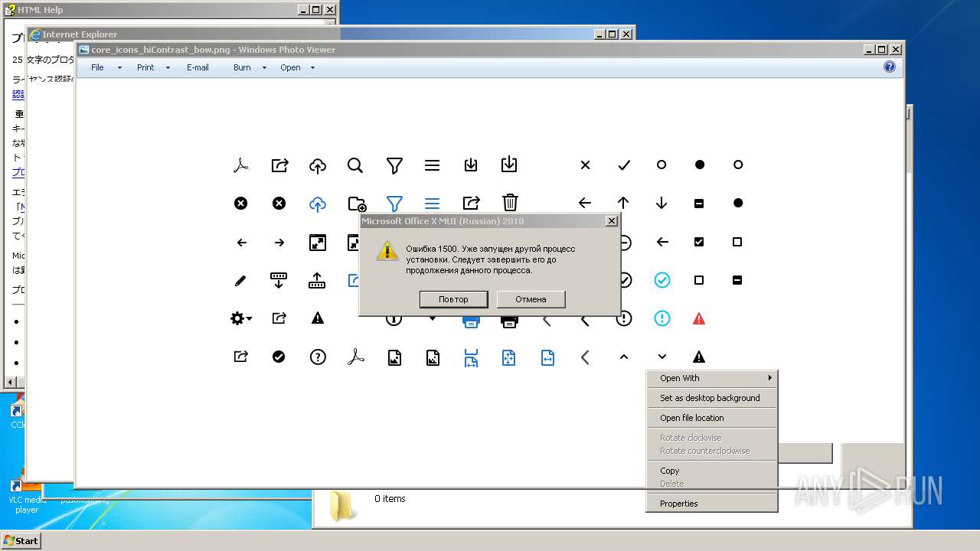Click the red warning triangle icon
Viewport: 980px width, 551px height.
[699, 318]
